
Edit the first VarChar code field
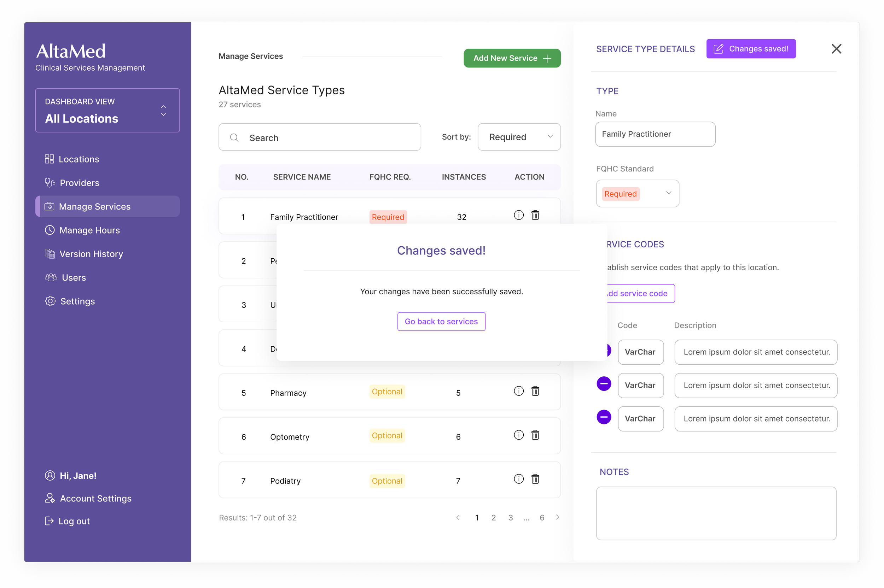[640, 352]
